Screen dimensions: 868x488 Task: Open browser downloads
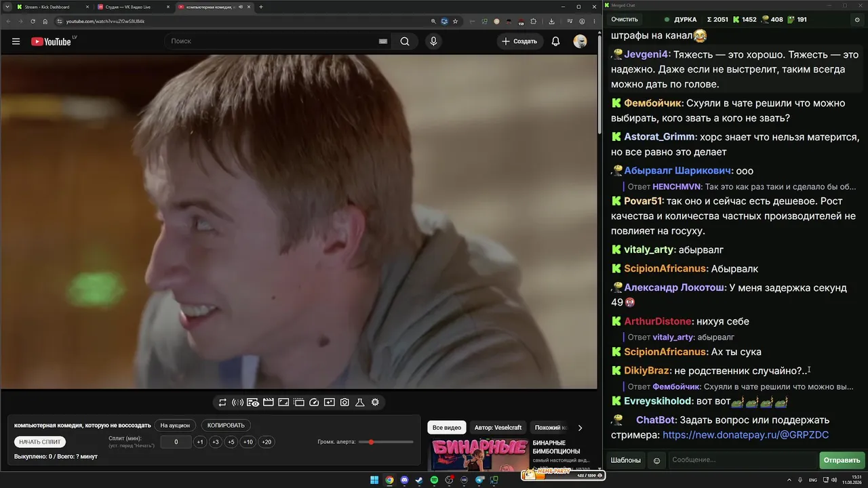click(551, 21)
